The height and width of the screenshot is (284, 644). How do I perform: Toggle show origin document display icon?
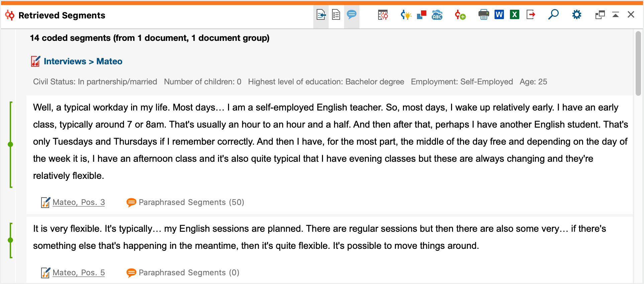coord(321,15)
